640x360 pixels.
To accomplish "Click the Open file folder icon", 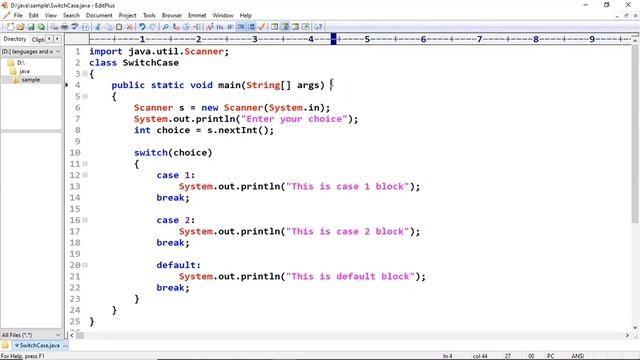I will pos(20,27).
